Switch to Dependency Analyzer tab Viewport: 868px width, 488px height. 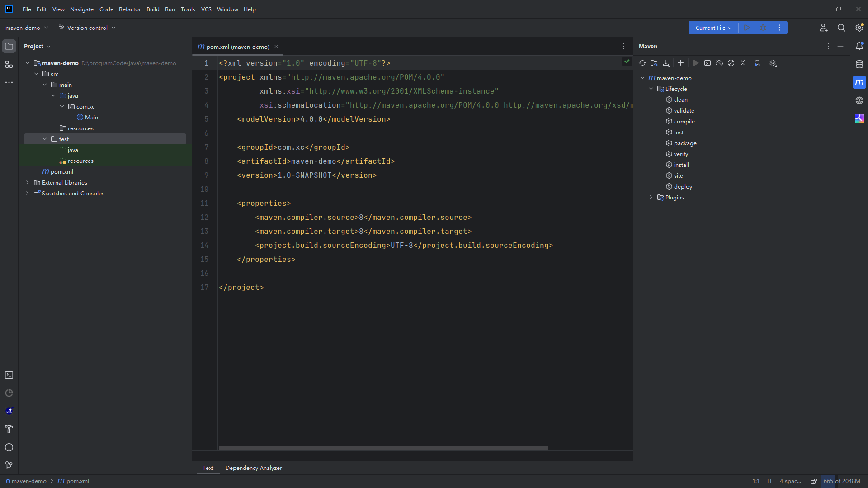coord(254,468)
